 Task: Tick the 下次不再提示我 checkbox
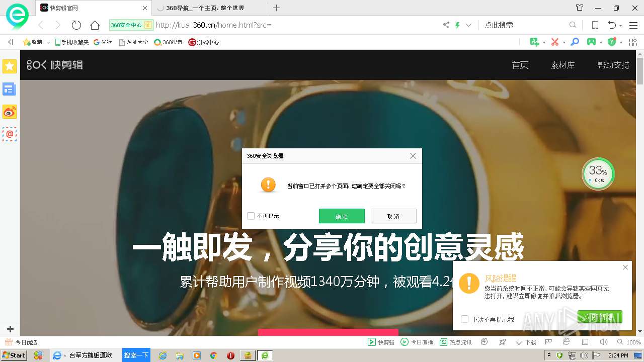click(x=465, y=319)
